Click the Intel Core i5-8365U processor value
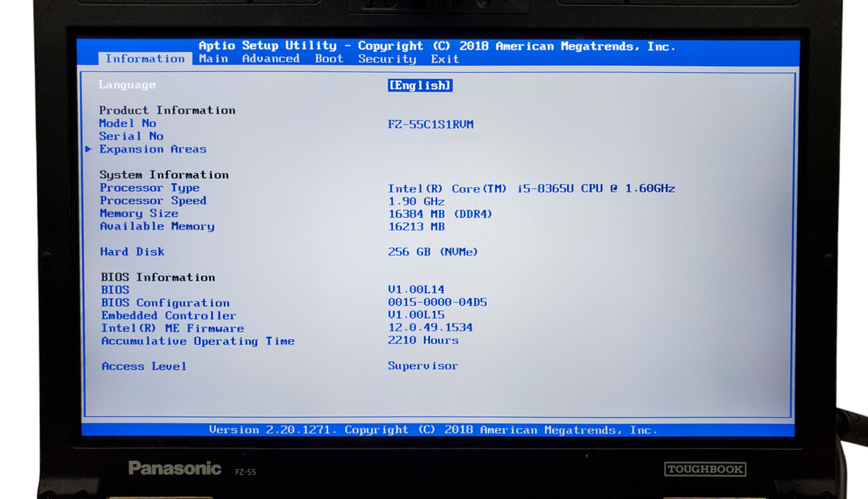 [x=531, y=188]
